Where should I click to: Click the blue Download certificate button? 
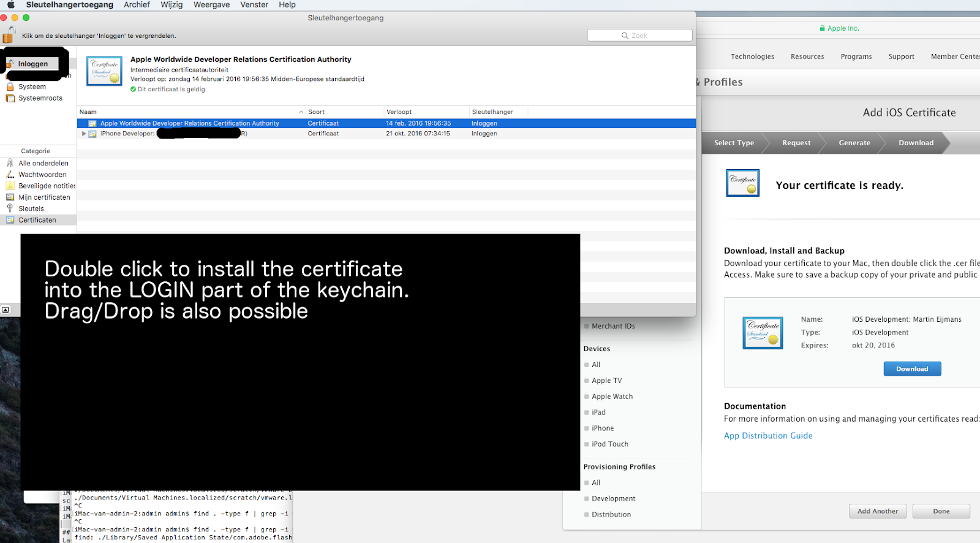pos(912,369)
